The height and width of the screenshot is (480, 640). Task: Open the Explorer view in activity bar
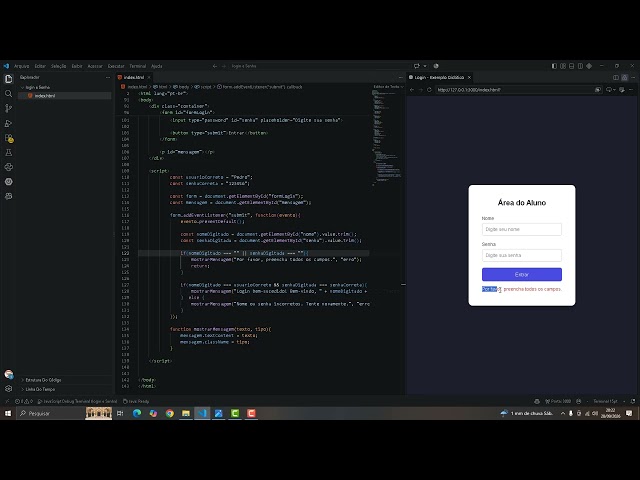[x=8, y=79]
